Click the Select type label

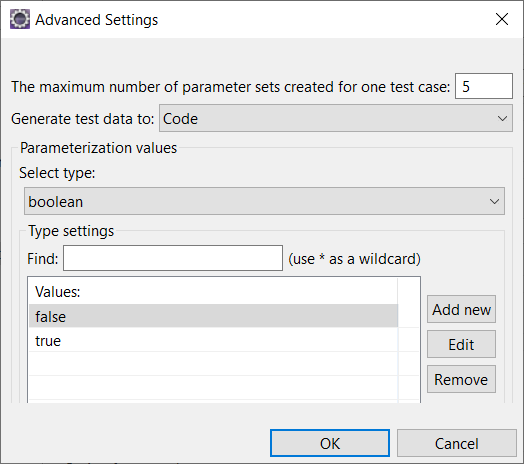pos(57,173)
